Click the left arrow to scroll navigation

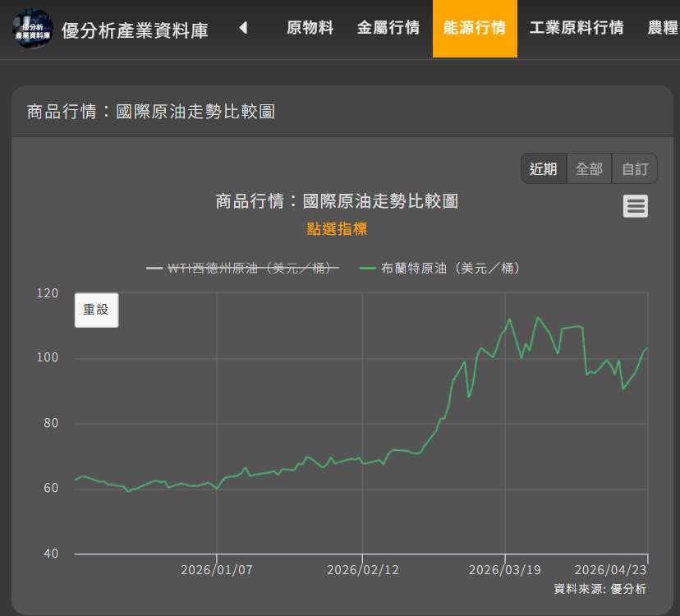tap(243, 28)
